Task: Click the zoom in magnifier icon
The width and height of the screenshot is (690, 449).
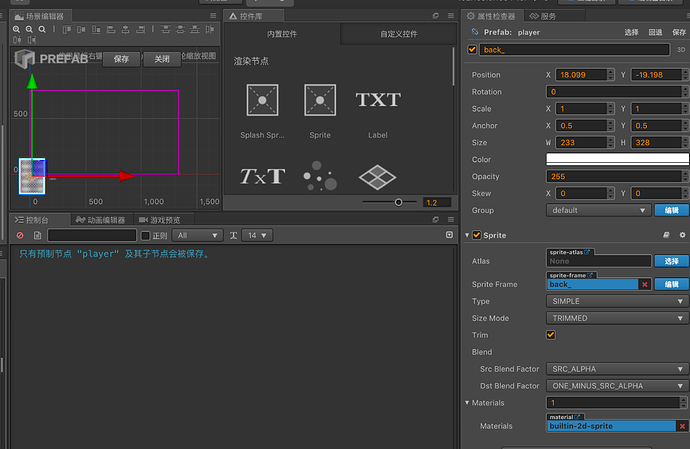Action: [16, 29]
